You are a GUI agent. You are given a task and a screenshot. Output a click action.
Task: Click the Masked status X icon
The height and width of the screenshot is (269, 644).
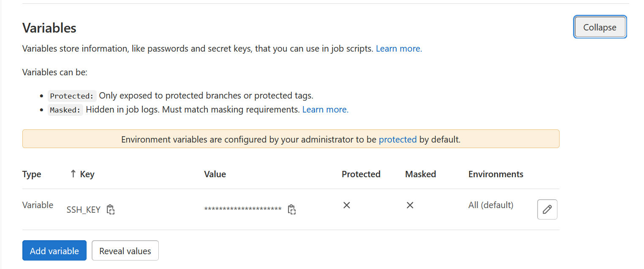[x=410, y=205]
